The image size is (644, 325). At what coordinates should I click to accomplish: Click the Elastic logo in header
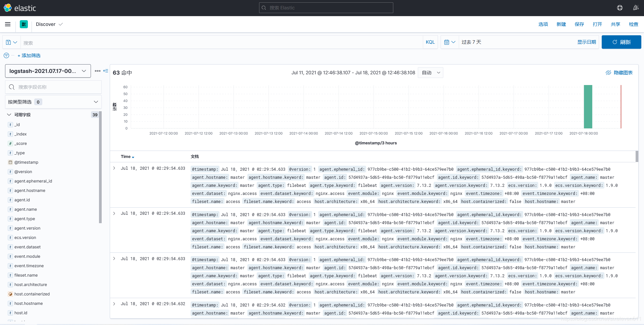pos(20,8)
